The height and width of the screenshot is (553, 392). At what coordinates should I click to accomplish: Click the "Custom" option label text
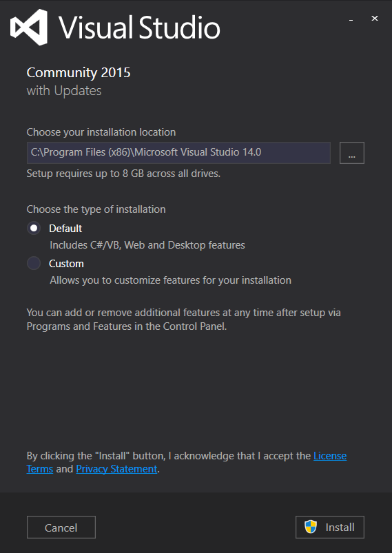coord(66,264)
